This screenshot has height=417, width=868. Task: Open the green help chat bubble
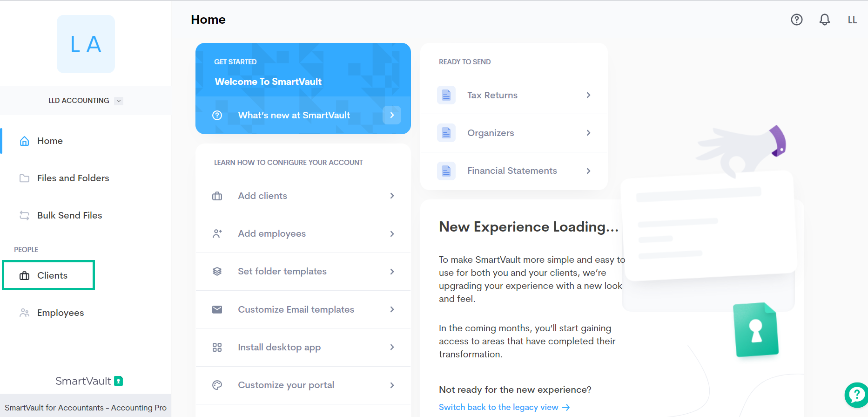856,395
